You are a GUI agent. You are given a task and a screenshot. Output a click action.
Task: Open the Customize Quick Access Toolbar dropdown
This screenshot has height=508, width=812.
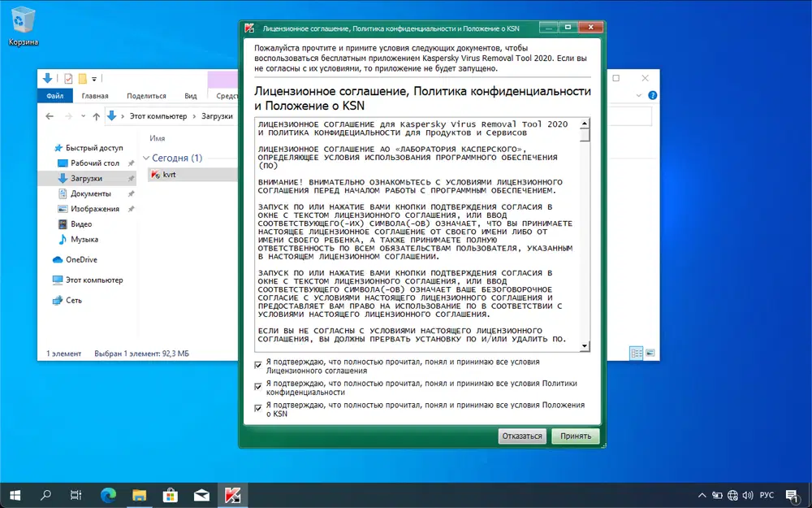pyautogui.click(x=94, y=80)
